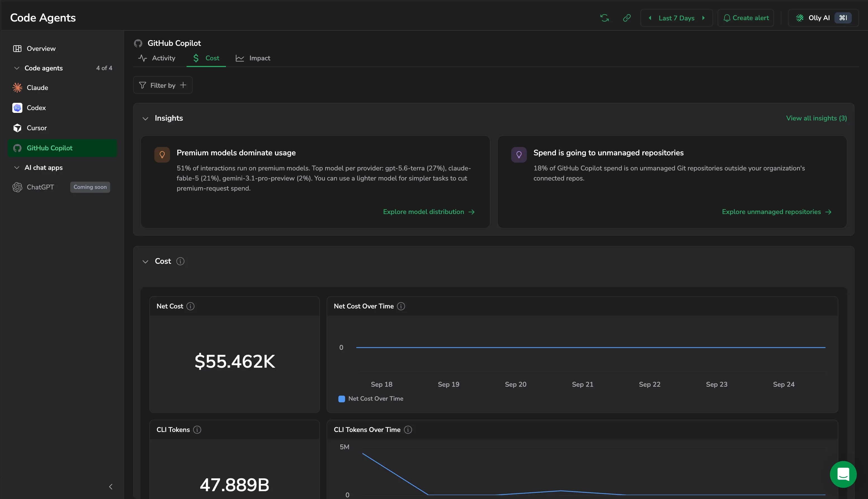Go to the next time range arrow
This screenshot has width=868, height=499.
(703, 18)
